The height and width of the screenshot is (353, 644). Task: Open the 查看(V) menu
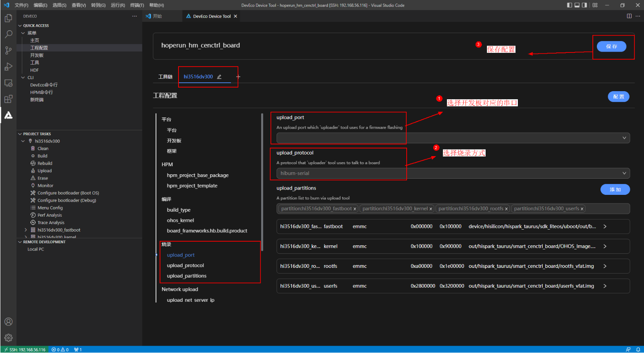click(79, 5)
